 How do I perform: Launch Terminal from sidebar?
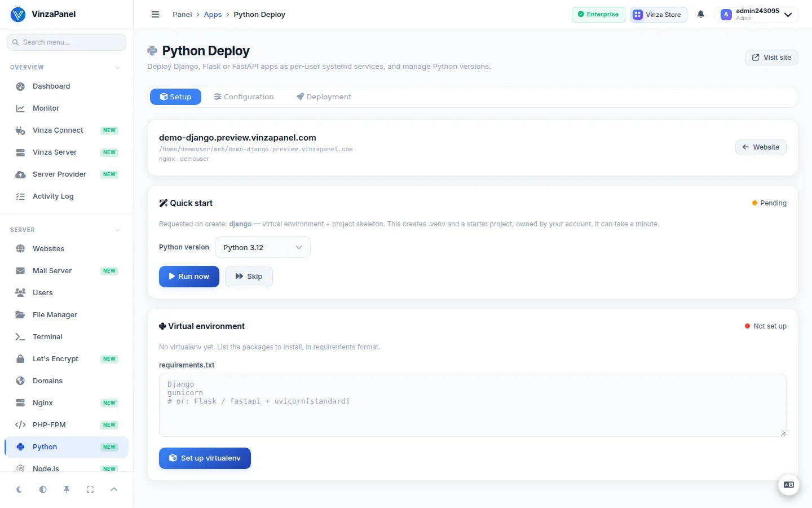[67, 337]
